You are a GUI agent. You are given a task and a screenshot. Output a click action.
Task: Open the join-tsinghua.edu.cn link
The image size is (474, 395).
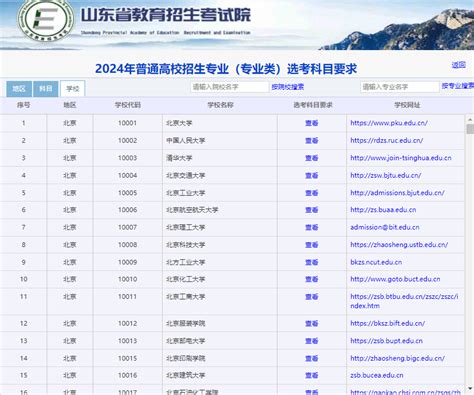pyautogui.click(x=401, y=158)
